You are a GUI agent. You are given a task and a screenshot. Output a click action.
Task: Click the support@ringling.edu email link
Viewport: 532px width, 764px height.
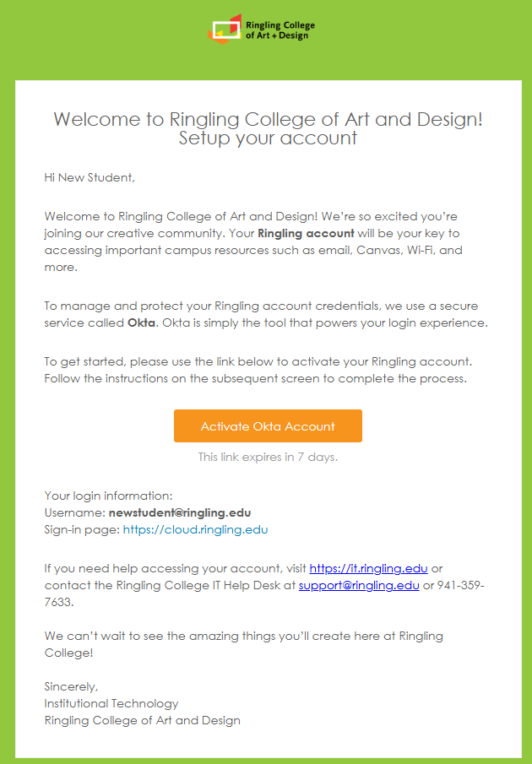359,585
